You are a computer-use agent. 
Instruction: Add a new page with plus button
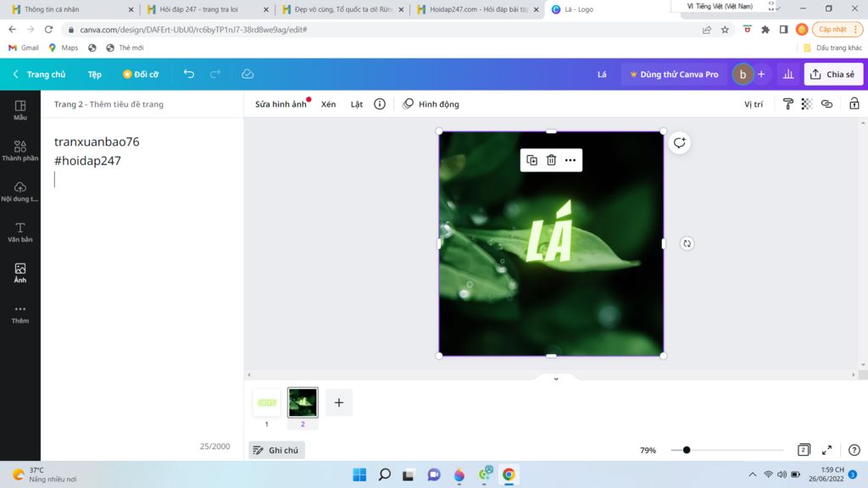[x=339, y=402]
